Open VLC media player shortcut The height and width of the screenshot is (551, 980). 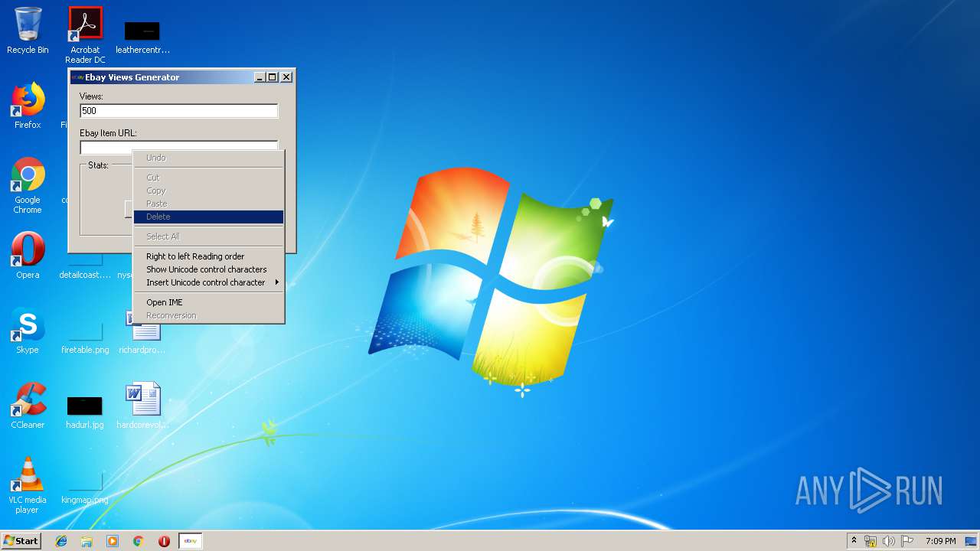click(x=28, y=485)
